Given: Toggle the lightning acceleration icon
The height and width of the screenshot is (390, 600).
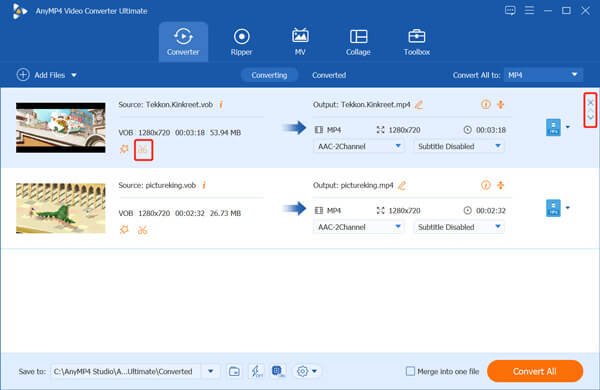Looking at the screenshot, I should [256, 371].
